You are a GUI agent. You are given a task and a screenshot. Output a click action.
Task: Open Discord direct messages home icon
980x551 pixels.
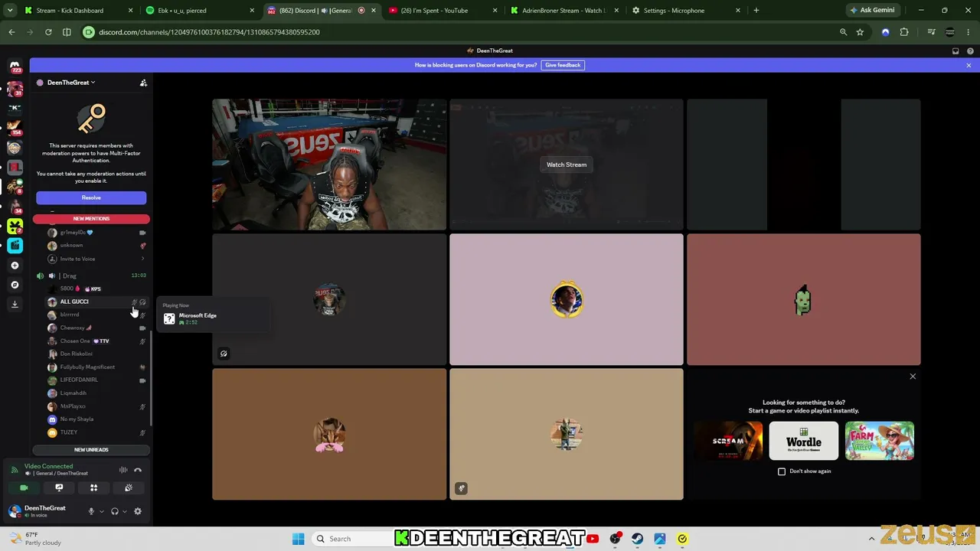pos(15,67)
